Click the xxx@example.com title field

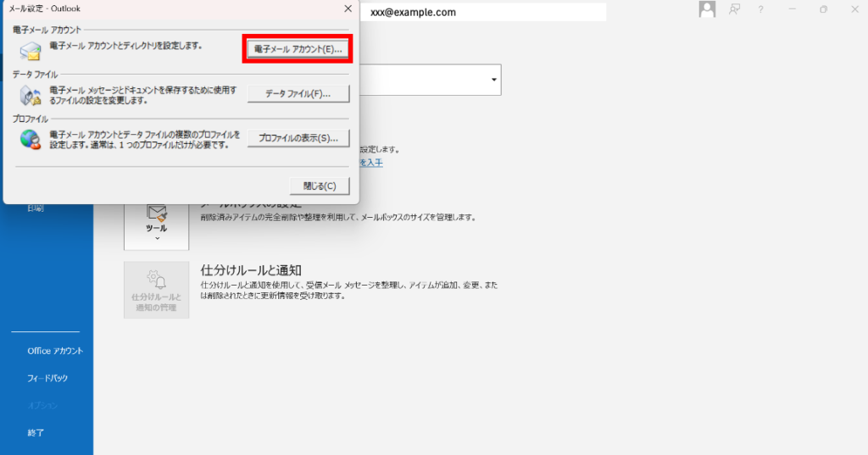coord(483,12)
